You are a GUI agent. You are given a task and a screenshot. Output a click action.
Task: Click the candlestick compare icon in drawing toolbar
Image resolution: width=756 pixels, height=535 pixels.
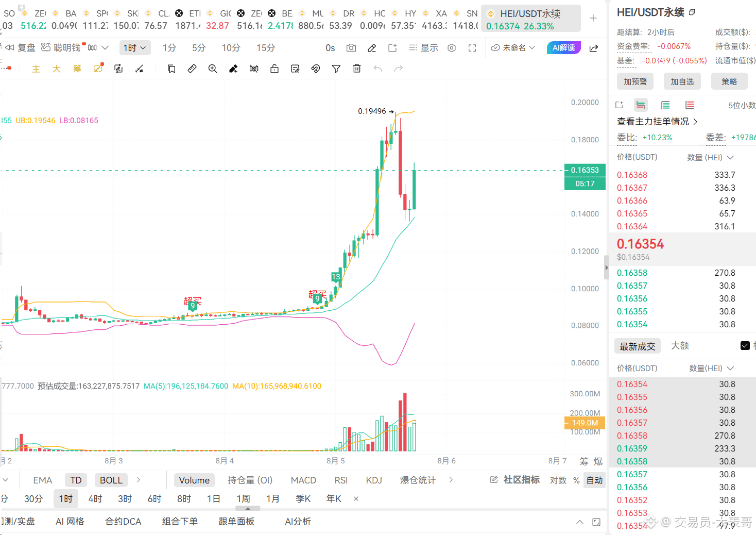[254, 69]
